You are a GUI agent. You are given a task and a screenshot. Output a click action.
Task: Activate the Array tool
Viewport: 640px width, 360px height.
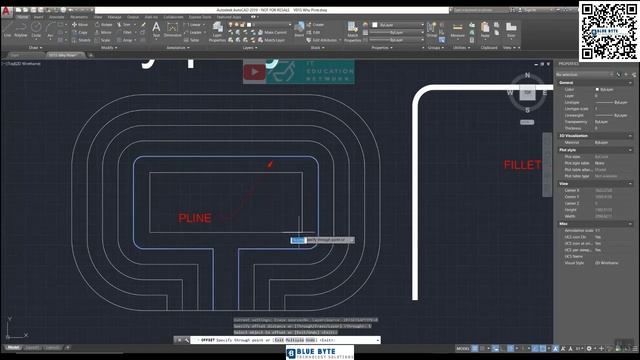[125, 40]
